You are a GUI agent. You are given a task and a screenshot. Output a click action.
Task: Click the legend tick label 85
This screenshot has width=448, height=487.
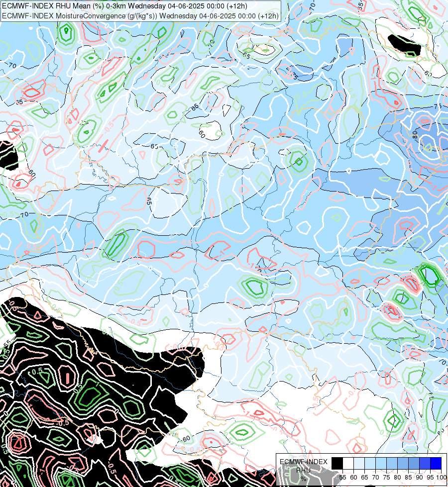408,478
